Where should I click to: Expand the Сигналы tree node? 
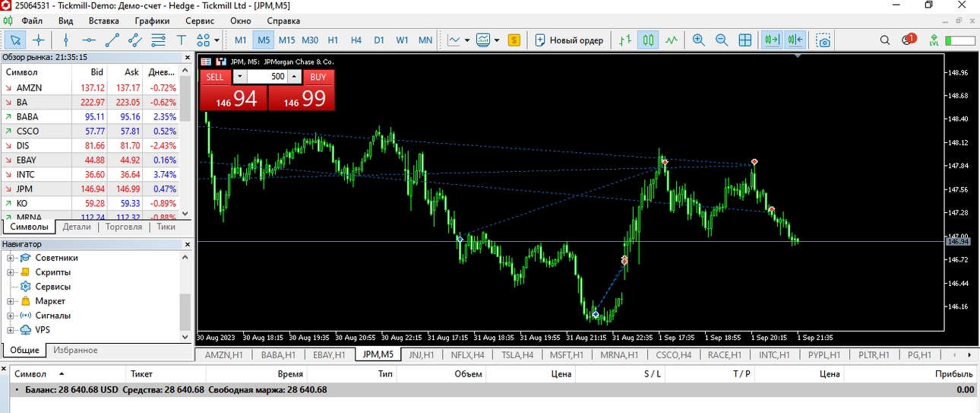(11, 316)
